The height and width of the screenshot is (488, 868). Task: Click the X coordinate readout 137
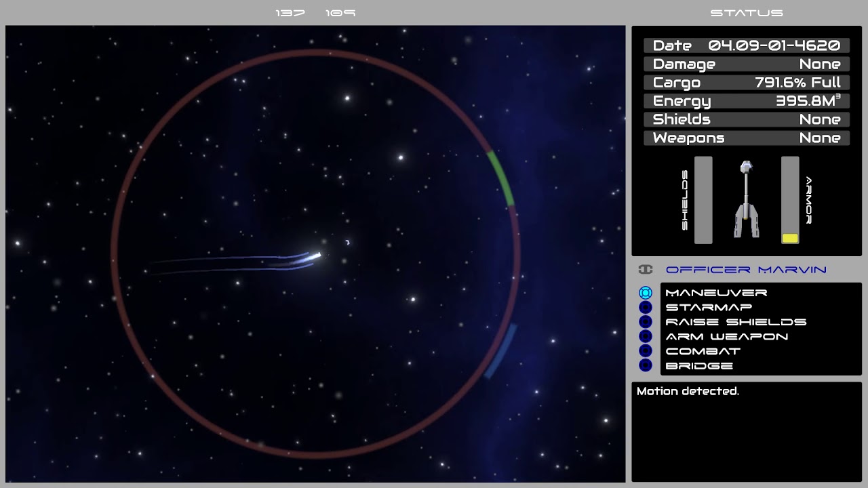(x=290, y=13)
